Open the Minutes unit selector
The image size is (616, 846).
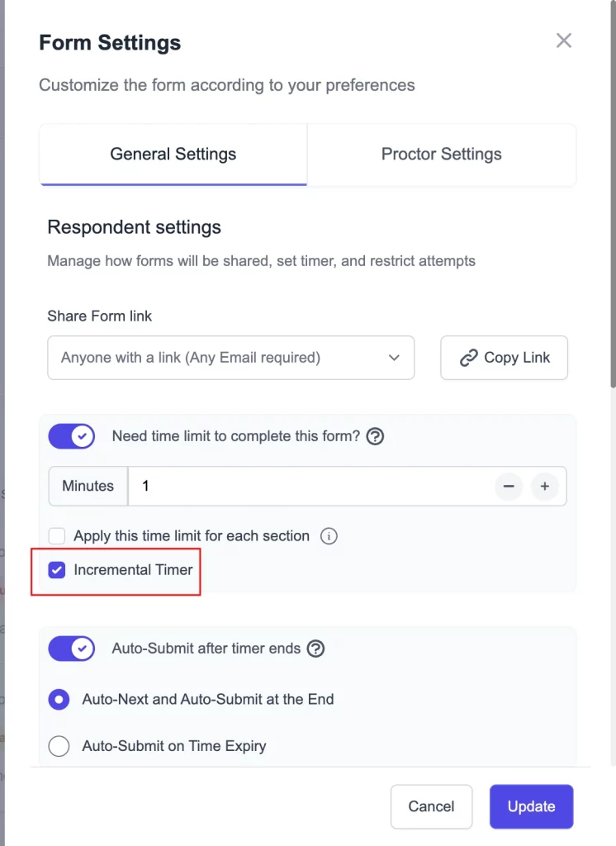point(88,486)
